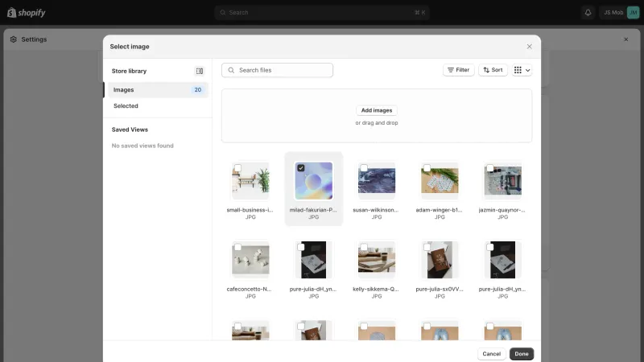
Task: Select the pure-julia-sx0VV thumbnail
Action: tap(440, 260)
